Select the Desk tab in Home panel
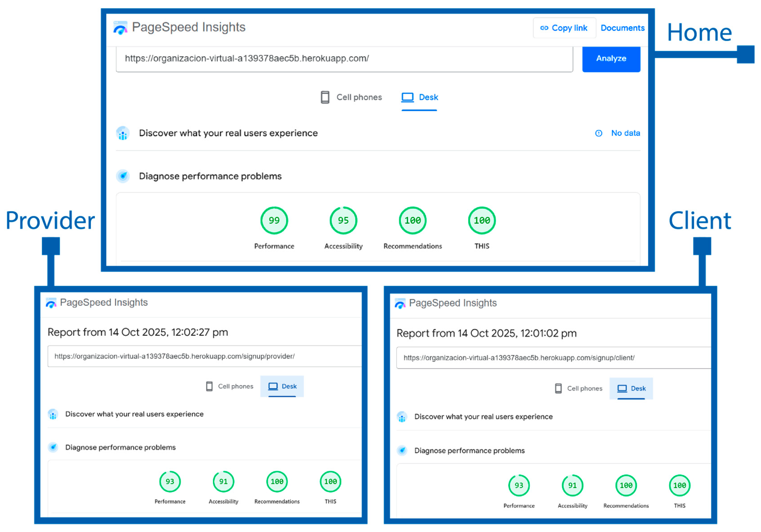This screenshot has width=761, height=532. [x=420, y=97]
